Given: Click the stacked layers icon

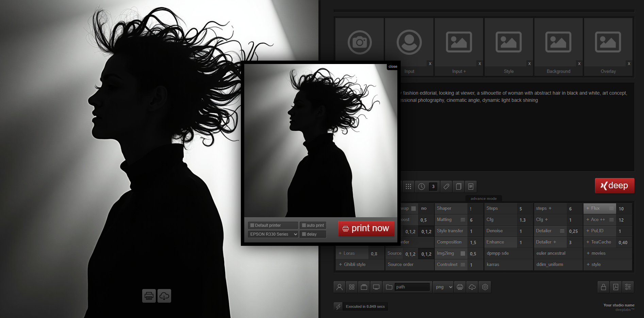Looking at the screenshot, I should point(364,287).
